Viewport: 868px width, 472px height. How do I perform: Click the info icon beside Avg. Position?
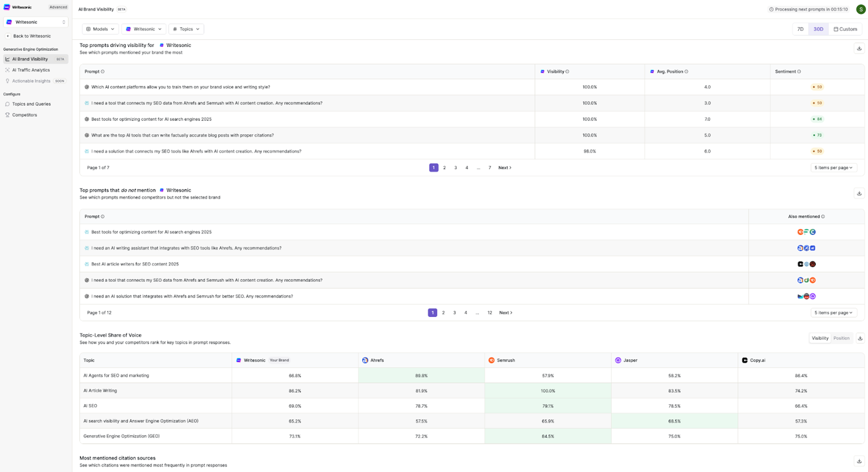pos(686,72)
